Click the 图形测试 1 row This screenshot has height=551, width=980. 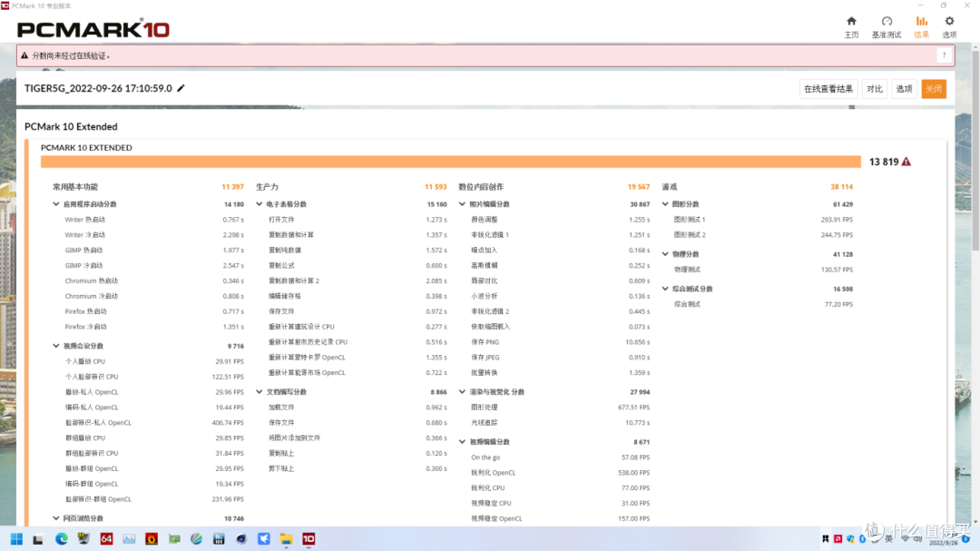click(x=763, y=220)
